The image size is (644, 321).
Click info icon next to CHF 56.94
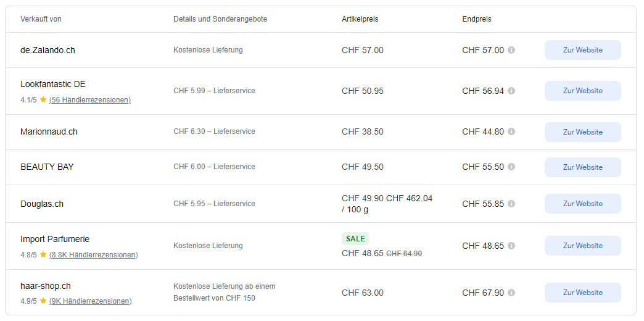point(511,91)
